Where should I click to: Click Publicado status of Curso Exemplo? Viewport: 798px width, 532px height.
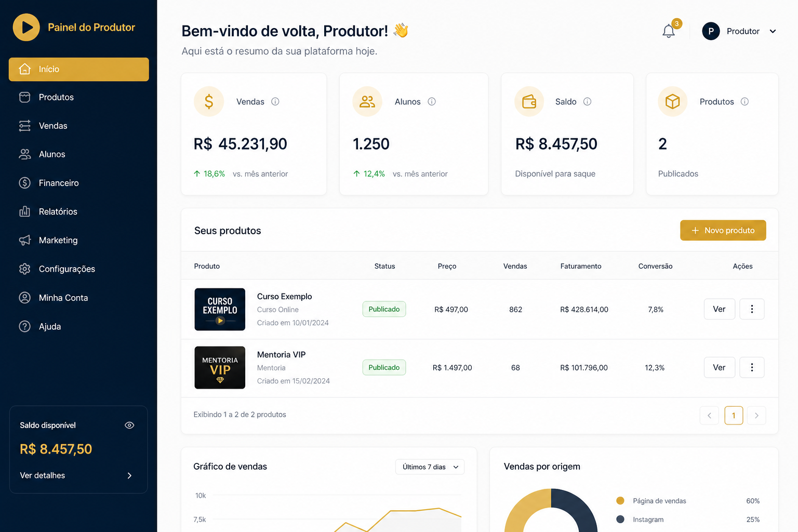[384, 309]
